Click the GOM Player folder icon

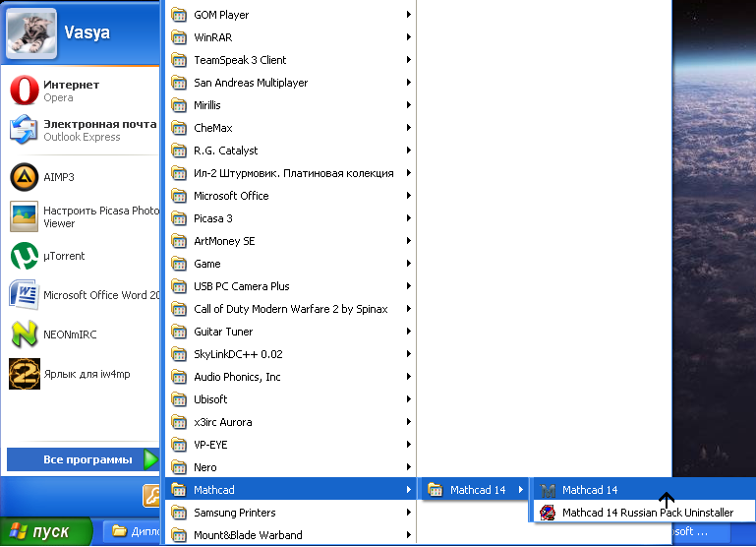pos(179,15)
